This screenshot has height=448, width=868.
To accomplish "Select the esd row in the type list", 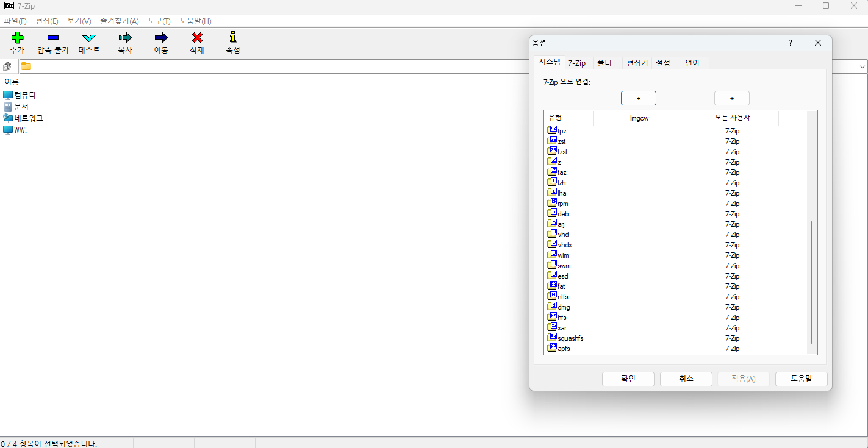I will coord(676,276).
